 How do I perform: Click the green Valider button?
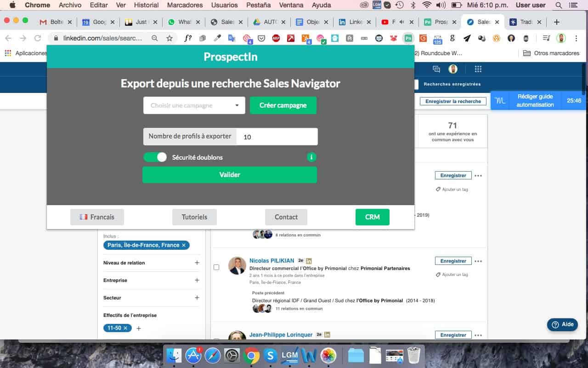tap(230, 175)
